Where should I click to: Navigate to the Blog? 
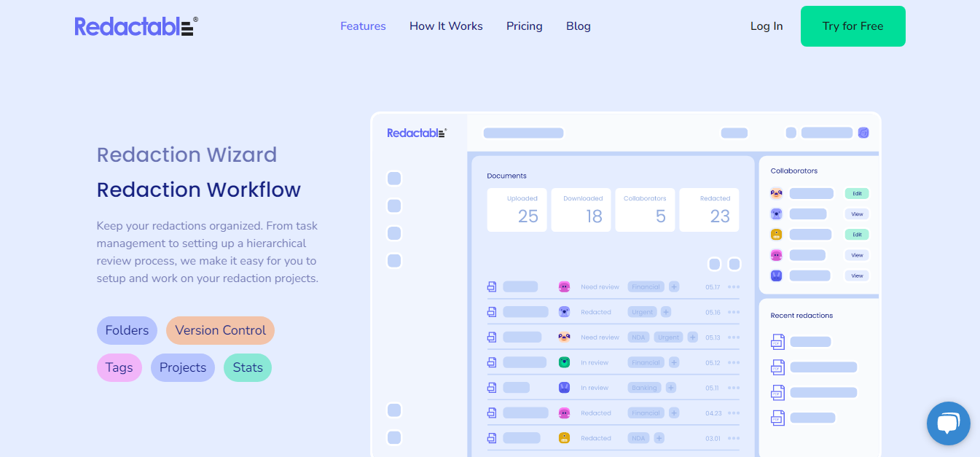coord(579,26)
